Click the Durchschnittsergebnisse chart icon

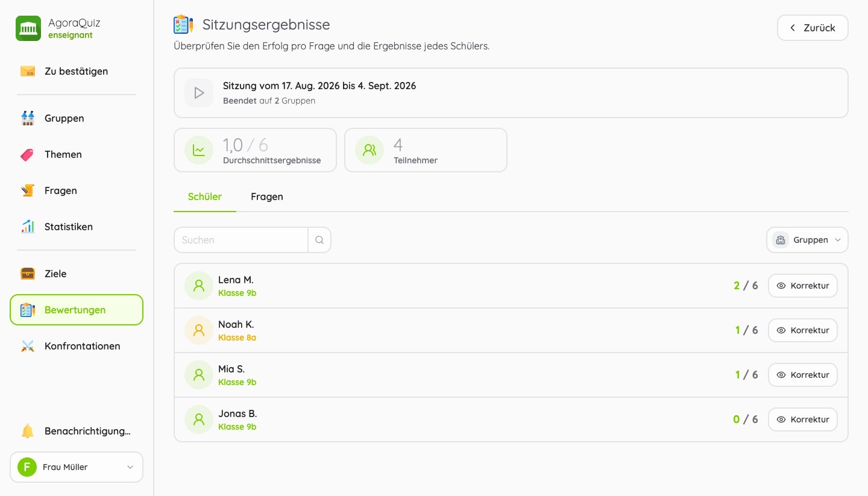[199, 150]
